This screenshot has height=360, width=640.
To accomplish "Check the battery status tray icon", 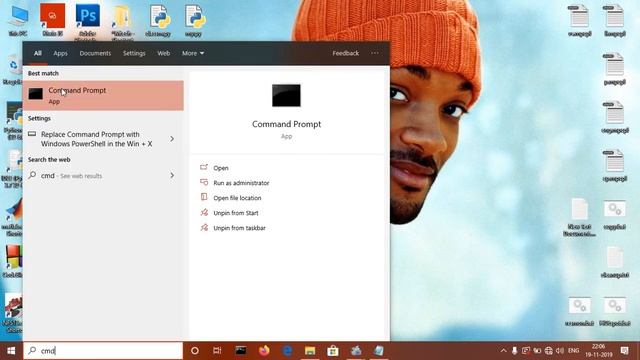I will (537, 351).
